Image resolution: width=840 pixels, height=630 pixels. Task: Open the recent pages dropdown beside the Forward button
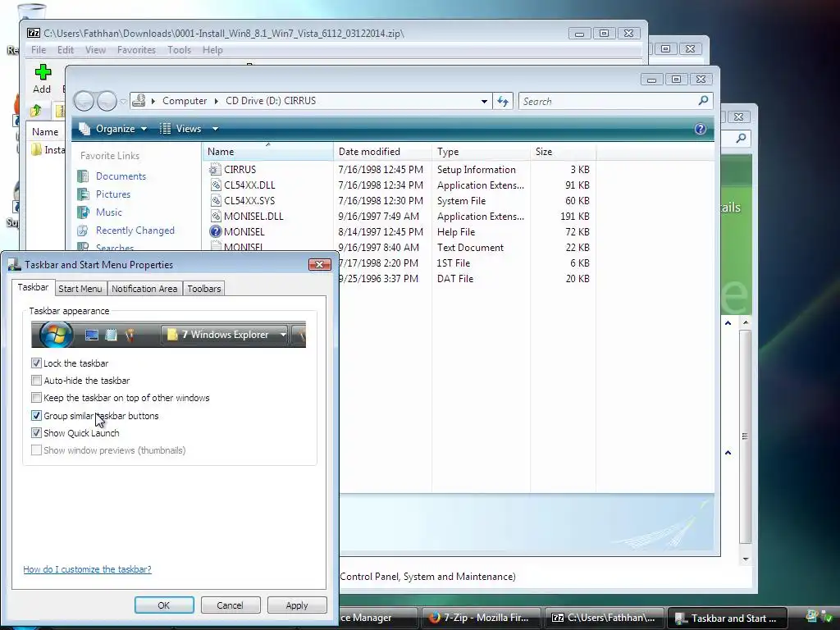point(123,101)
